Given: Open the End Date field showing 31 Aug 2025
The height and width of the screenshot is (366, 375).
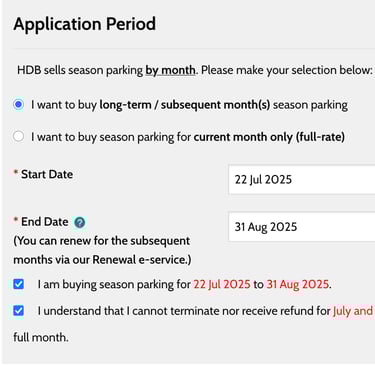Looking at the screenshot, I should click(302, 227).
